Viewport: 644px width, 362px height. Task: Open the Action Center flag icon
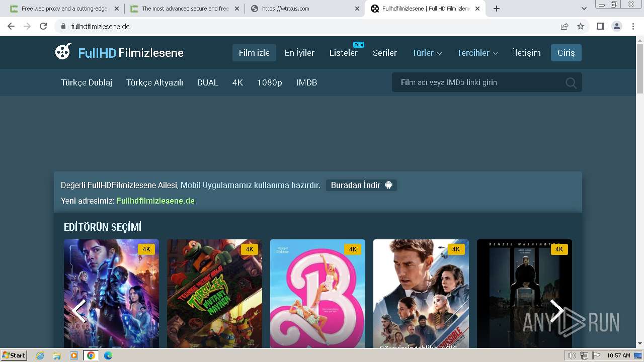click(595, 355)
